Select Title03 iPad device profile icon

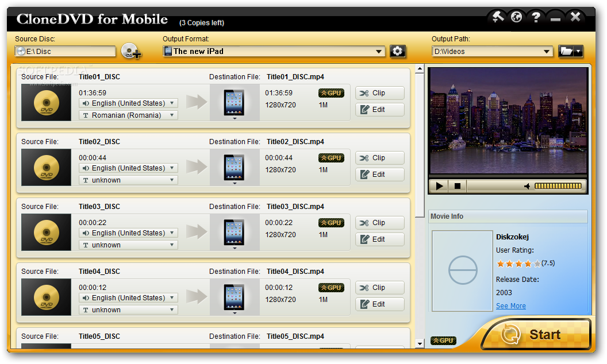tap(234, 233)
